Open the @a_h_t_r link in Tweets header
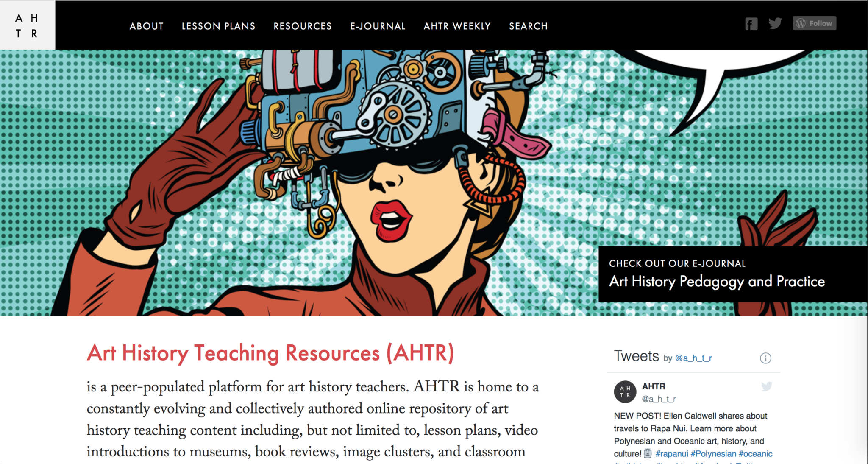Image resolution: width=868 pixels, height=464 pixels. click(693, 358)
